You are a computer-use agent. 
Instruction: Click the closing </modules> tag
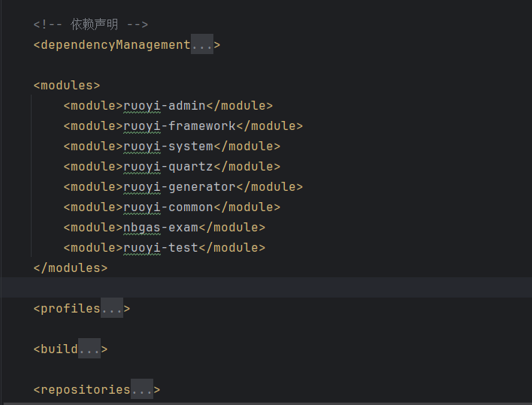71,268
